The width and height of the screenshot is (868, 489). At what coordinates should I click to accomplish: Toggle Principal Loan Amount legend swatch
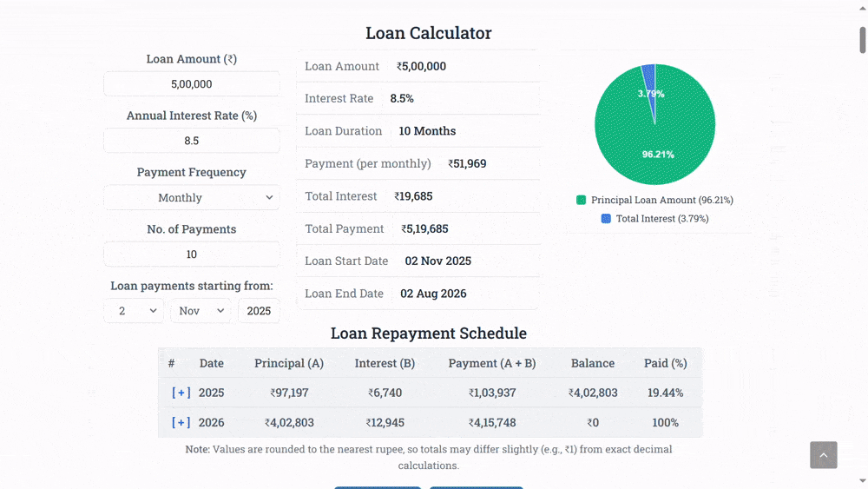click(581, 200)
